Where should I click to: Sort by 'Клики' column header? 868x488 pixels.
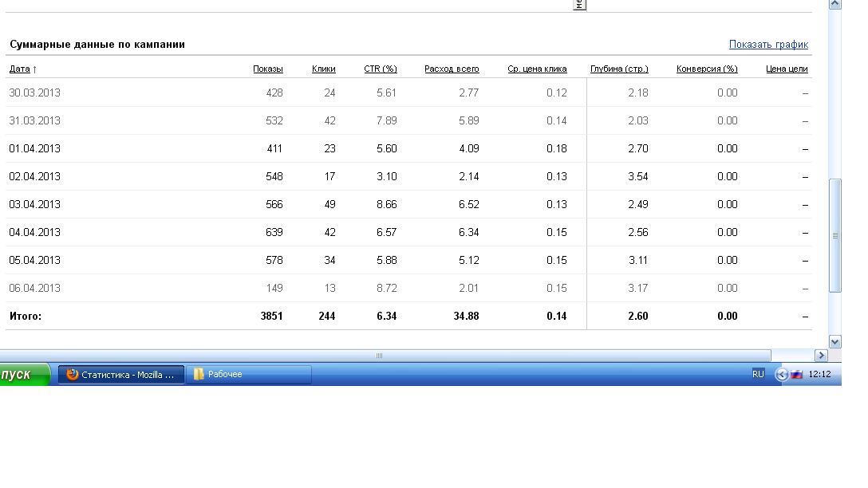(x=323, y=69)
